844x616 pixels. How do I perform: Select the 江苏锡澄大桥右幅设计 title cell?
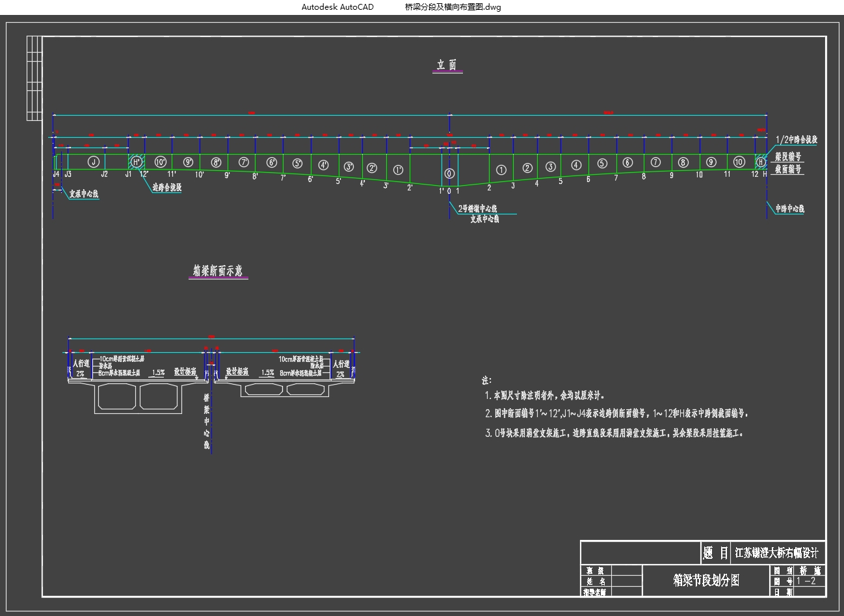coord(776,553)
